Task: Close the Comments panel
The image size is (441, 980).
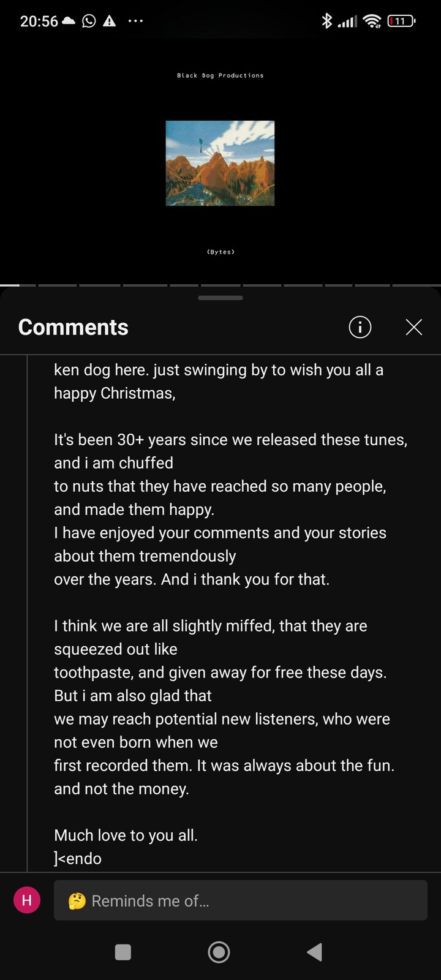Action: [x=414, y=327]
